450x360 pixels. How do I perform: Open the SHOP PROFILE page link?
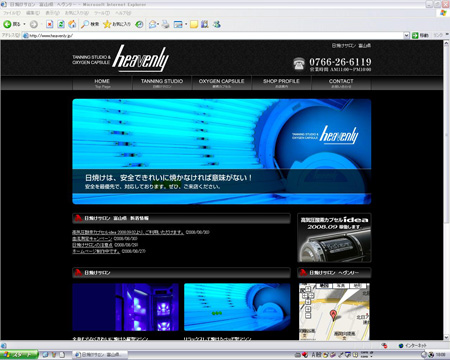[x=281, y=83]
